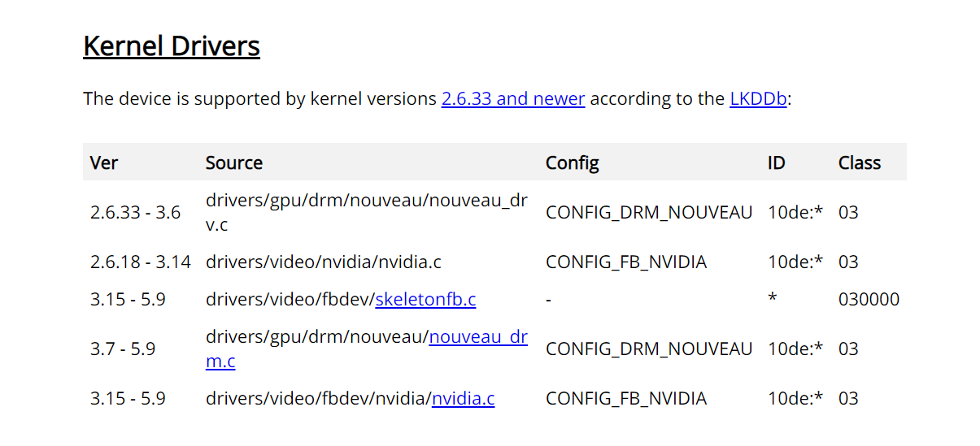Open the nouveau_drm.c source link
The width and height of the screenshot is (980, 446).
[x=478, y=337]
